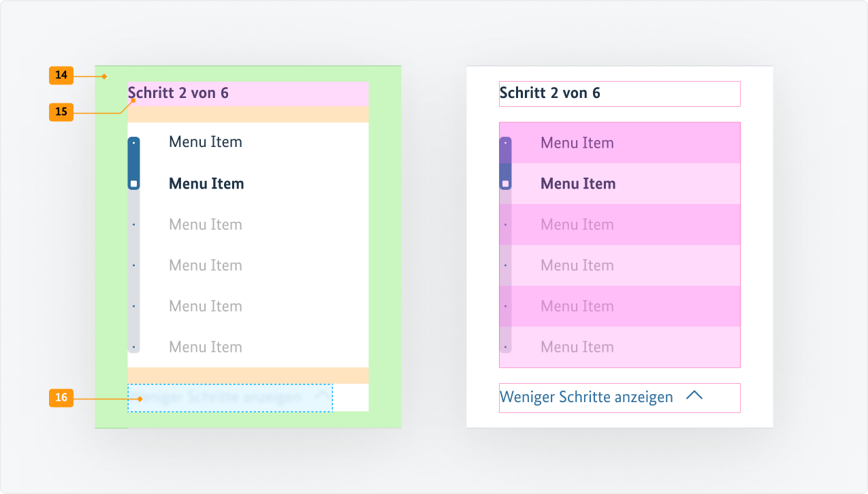Click the 'Weniger Schritte anzeigen' link
Image resolution: width=868 pixels, height=494 pixels.
point(585,397)
